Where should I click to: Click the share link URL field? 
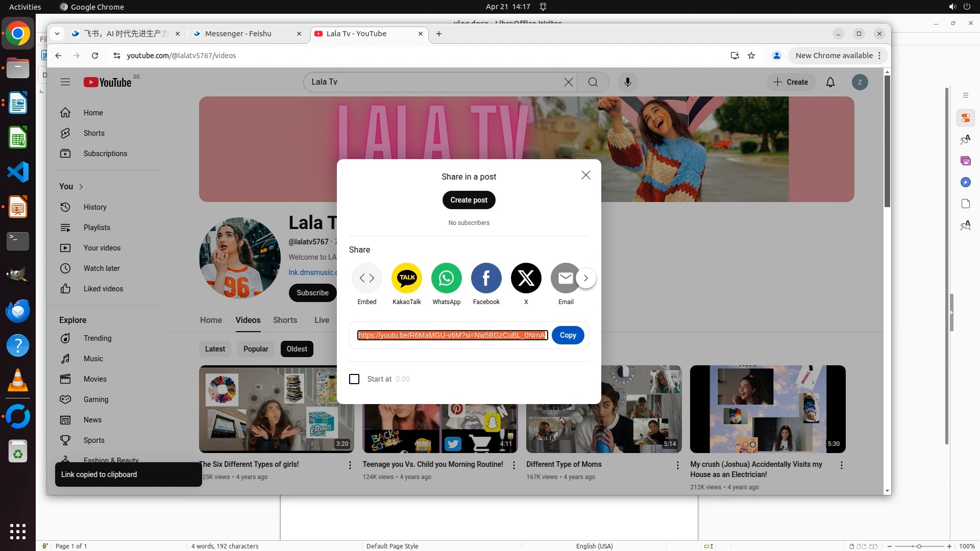tap(452, 335)
